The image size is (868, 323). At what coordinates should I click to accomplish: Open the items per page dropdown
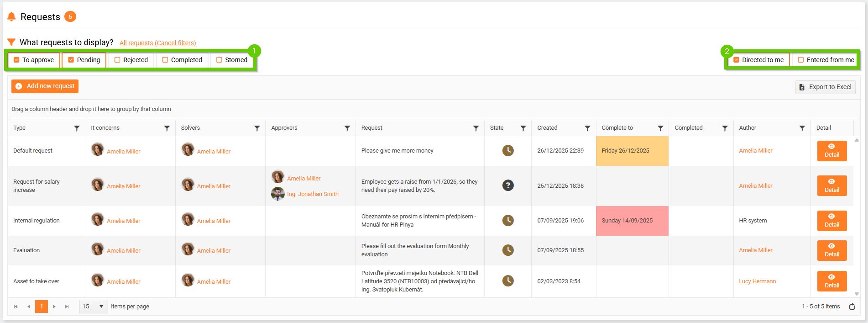[x=94, y=307]
